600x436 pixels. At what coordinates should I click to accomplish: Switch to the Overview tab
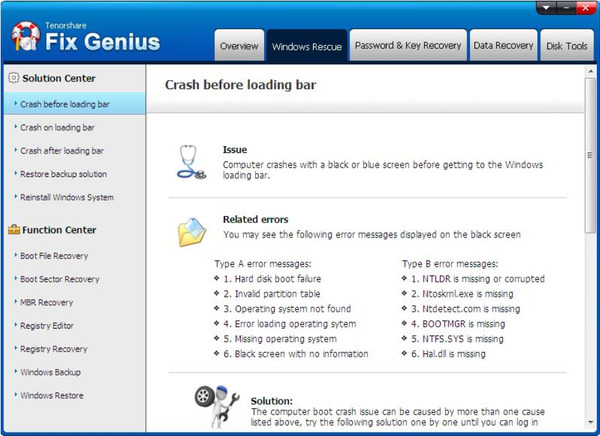(239, 46)
